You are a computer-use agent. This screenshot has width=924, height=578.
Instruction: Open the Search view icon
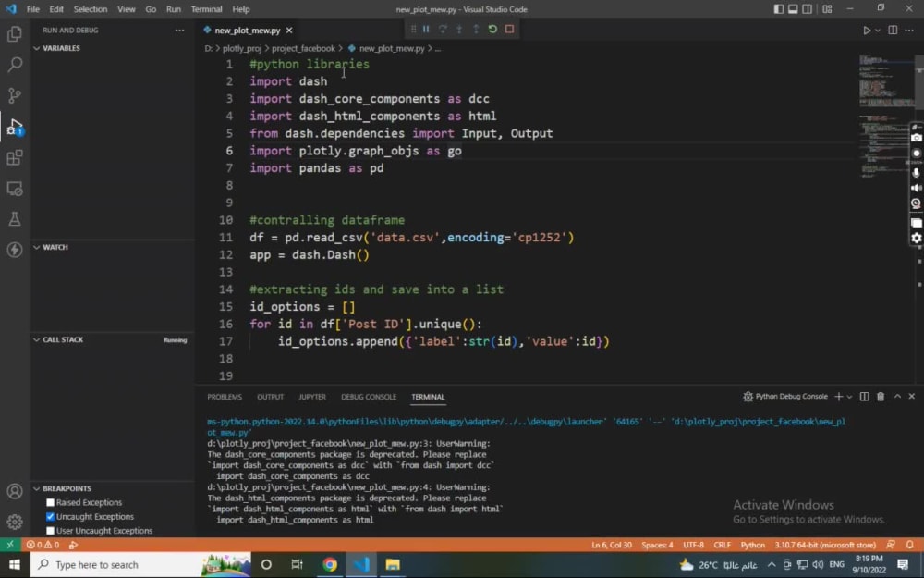coord(15,65)
